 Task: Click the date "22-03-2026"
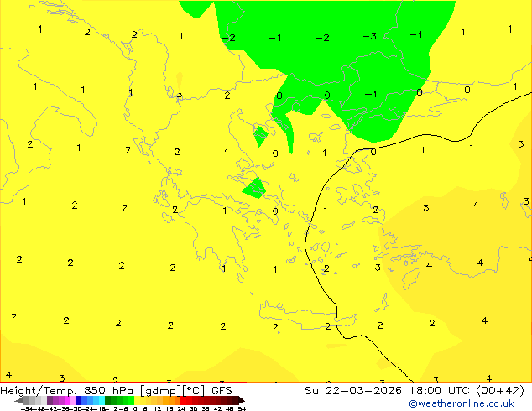click(363, 390)
